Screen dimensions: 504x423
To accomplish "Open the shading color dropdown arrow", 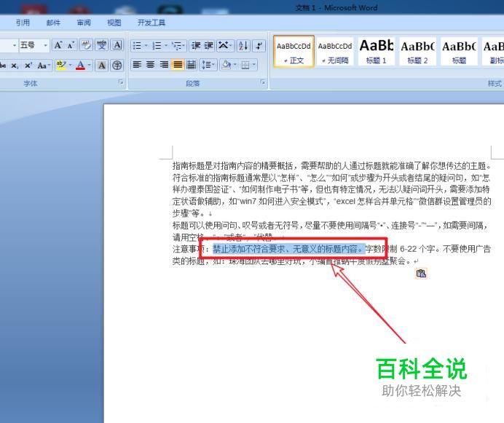I will pos(235,65).
